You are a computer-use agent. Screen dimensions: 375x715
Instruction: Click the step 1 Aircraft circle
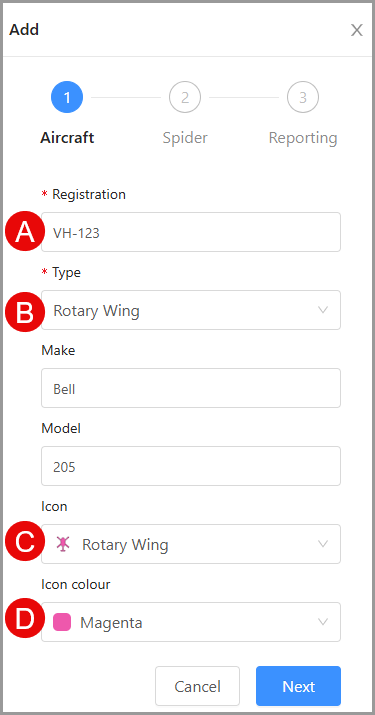tap(67, 97)
